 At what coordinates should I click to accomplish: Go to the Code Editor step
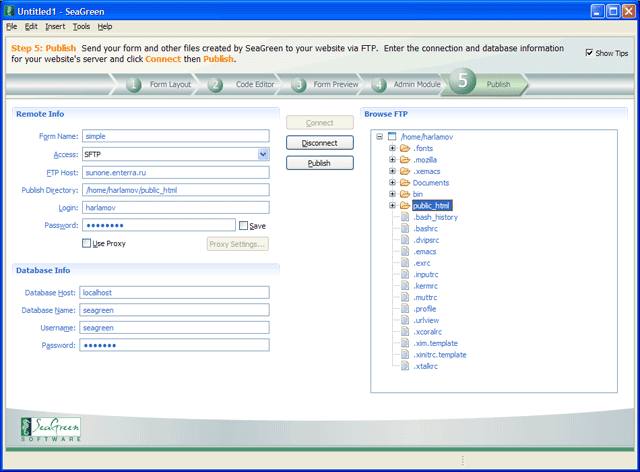[x=255, y=85]
